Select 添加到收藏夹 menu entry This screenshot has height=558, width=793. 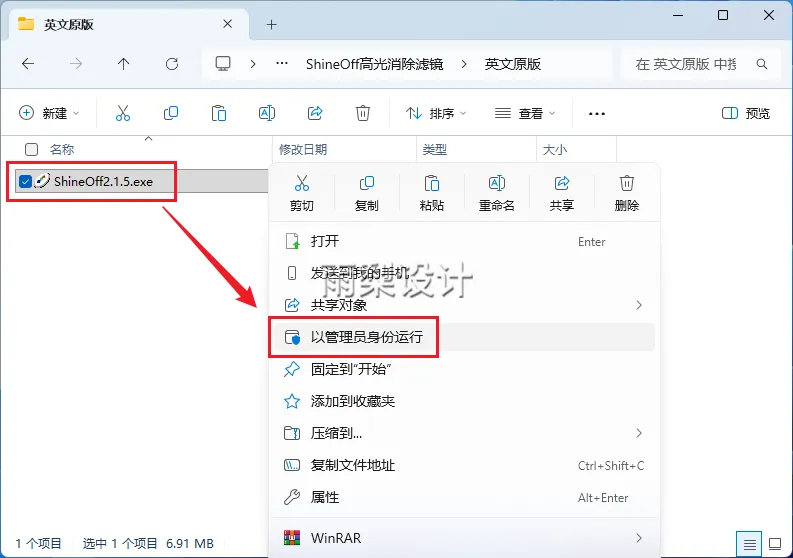click(x=463, y=401)
